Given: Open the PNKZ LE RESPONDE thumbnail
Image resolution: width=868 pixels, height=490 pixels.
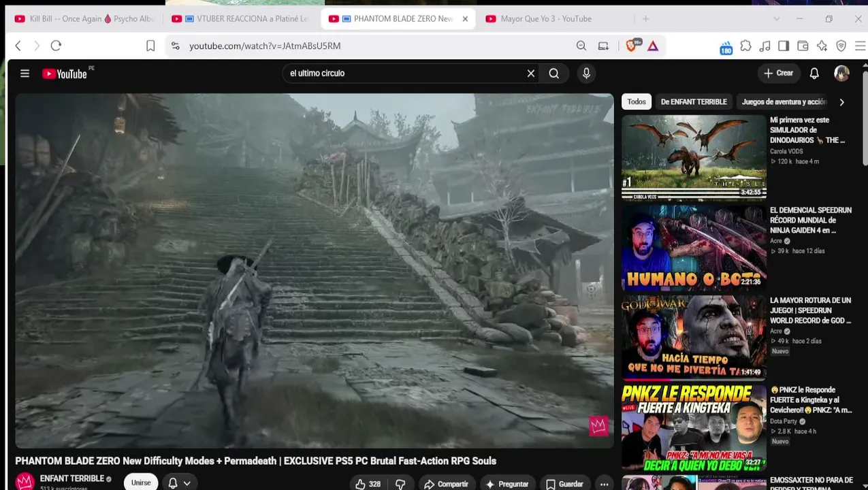Looking at the screenshot, I should click(694, 428).
